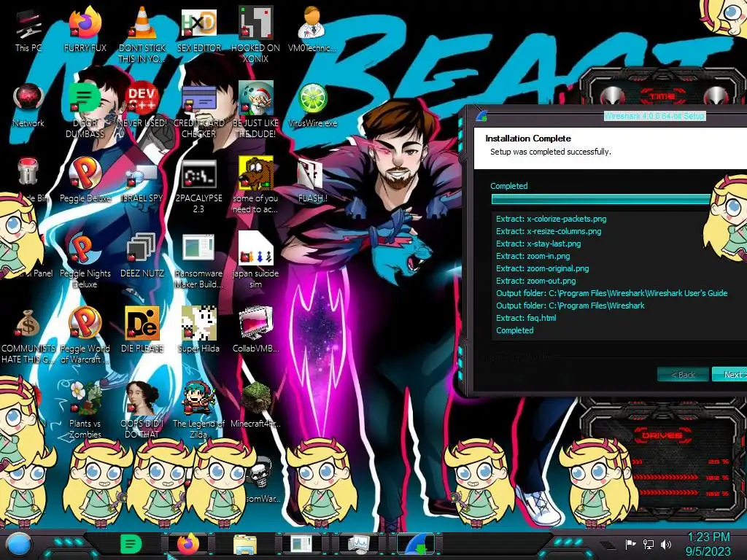Select the japan suicide sim file icon

[x=256, y=261]
